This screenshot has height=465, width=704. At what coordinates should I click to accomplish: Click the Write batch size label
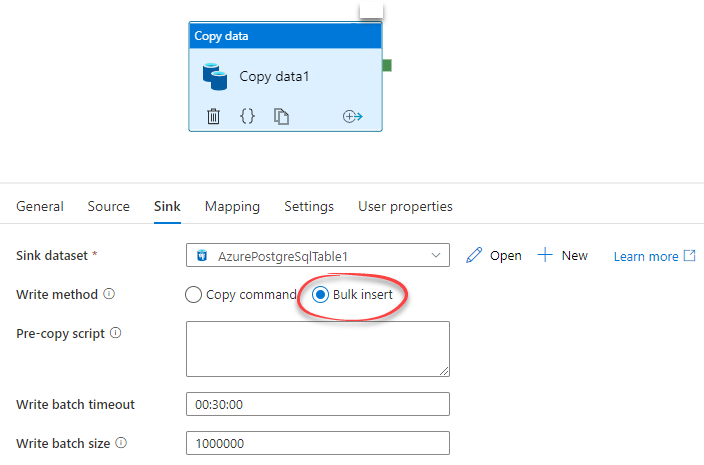[x=63, y=443]
